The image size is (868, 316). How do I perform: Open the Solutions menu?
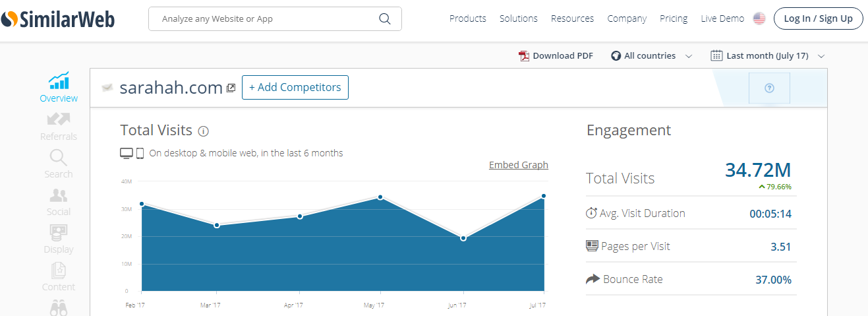pos(518,18)
